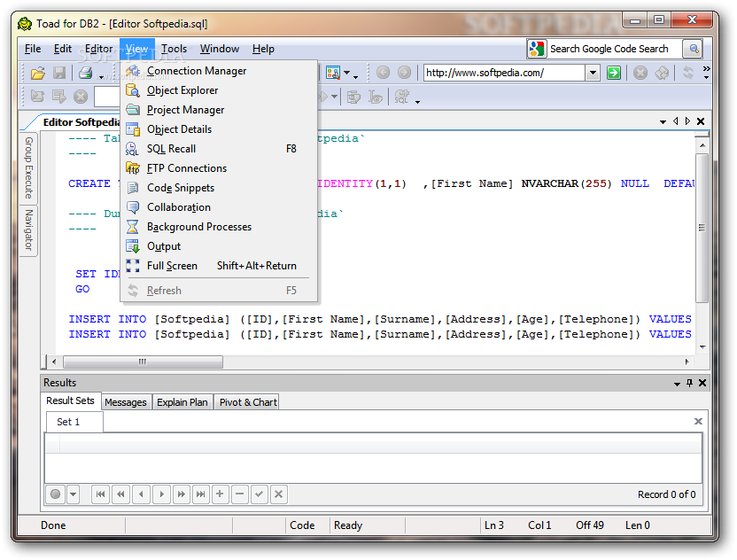Post edit with checkmark button
Viewport: 737px width, 560px height.
[259, 494]
